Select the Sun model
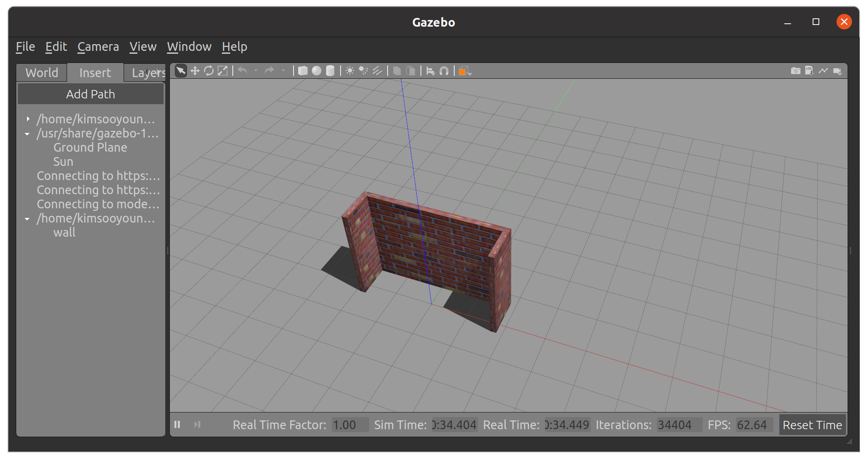 tap(63, 162)
